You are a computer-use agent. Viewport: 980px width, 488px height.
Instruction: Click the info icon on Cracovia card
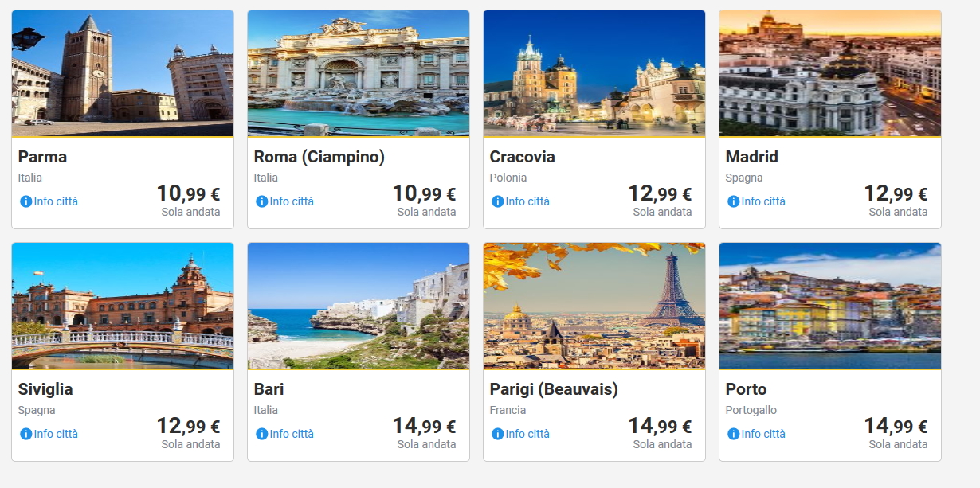point(497,201)
